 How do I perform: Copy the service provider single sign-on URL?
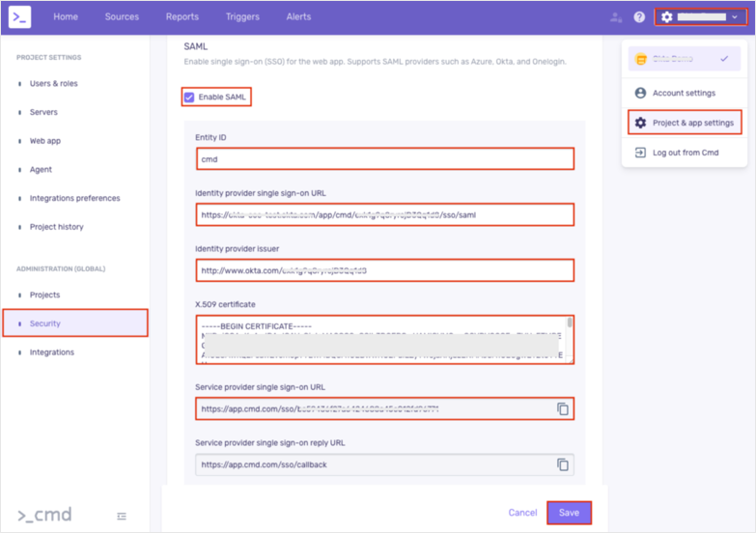coord(562,409)
